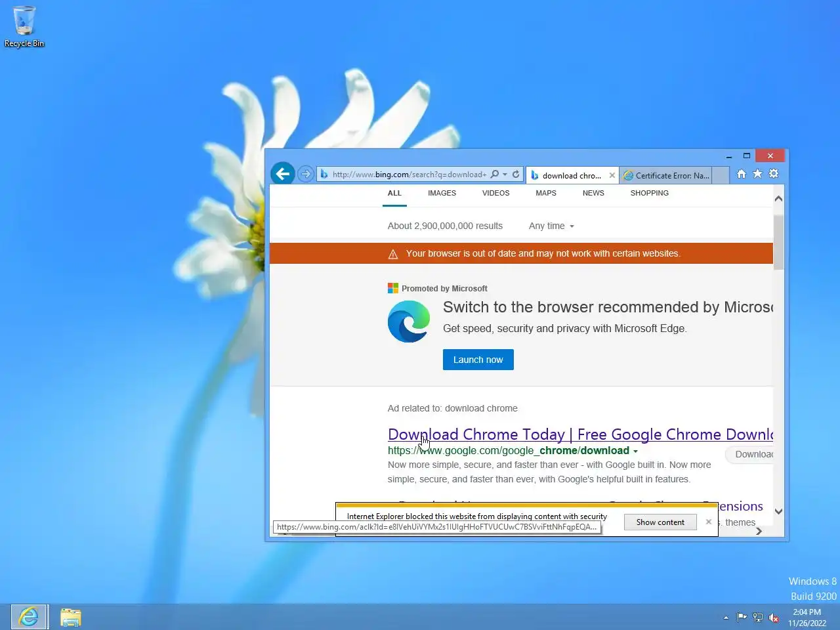840x630 pixels.
Task: Click the page scrollbar up arrow
Action: (778, 198)
